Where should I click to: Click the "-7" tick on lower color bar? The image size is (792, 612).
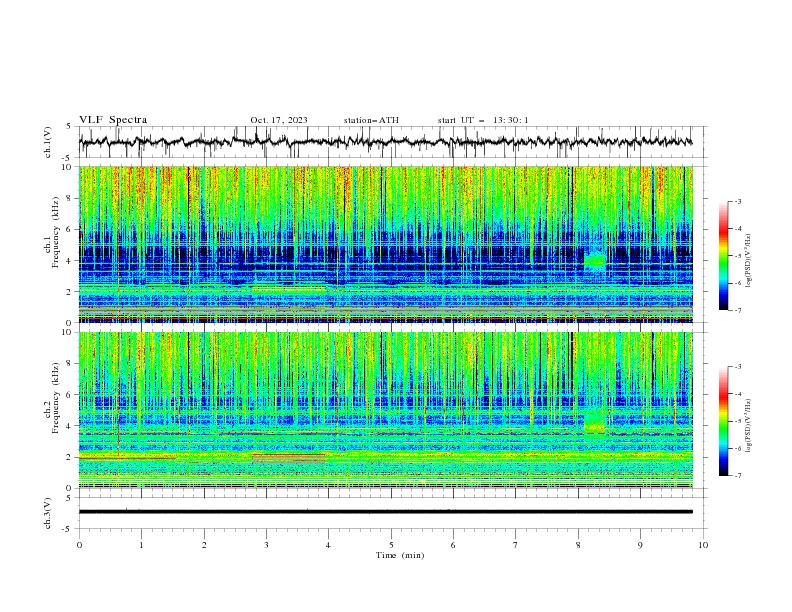[737, 476]
